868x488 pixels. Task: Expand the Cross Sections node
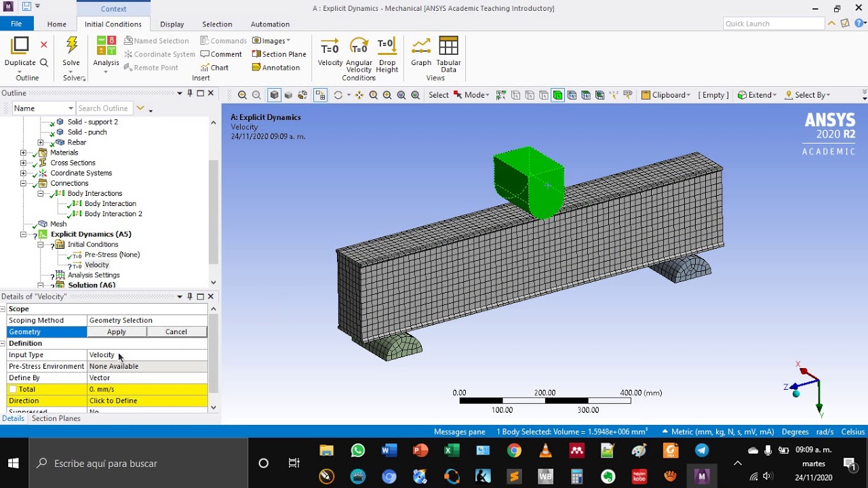coord(23,163)
